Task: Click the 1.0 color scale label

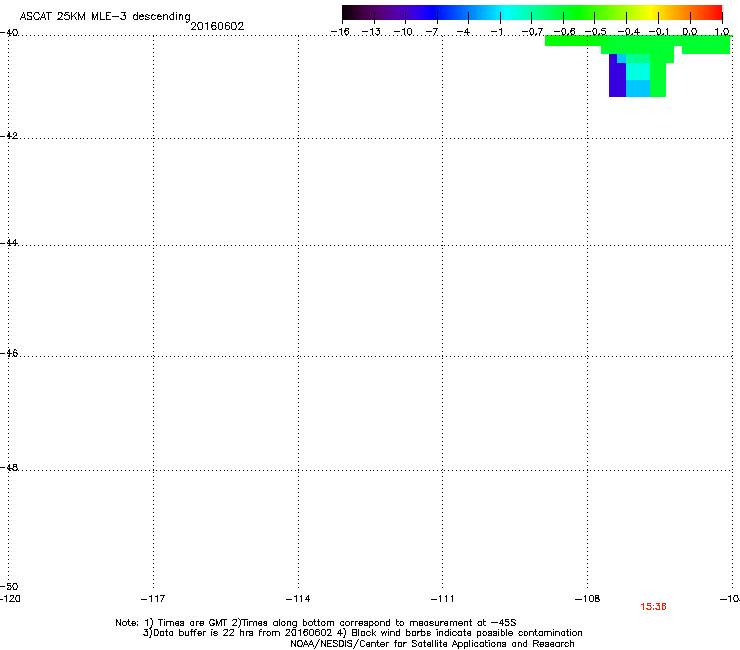Action: coord(722,32)
